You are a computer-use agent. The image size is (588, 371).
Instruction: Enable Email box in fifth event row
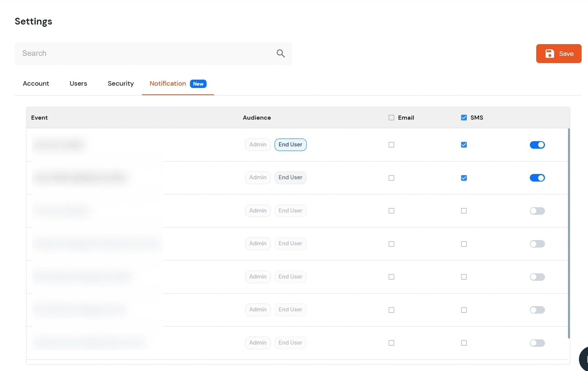[391, 277]
